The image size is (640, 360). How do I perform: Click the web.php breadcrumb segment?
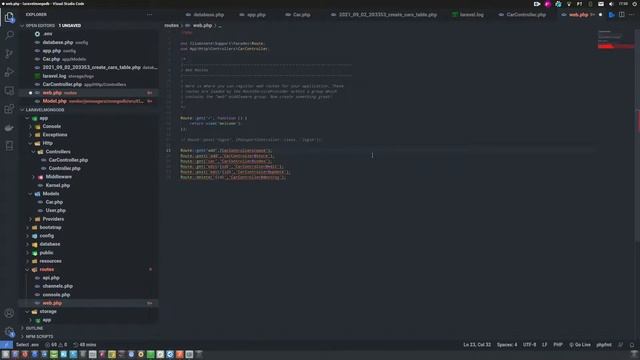(202, 25)
